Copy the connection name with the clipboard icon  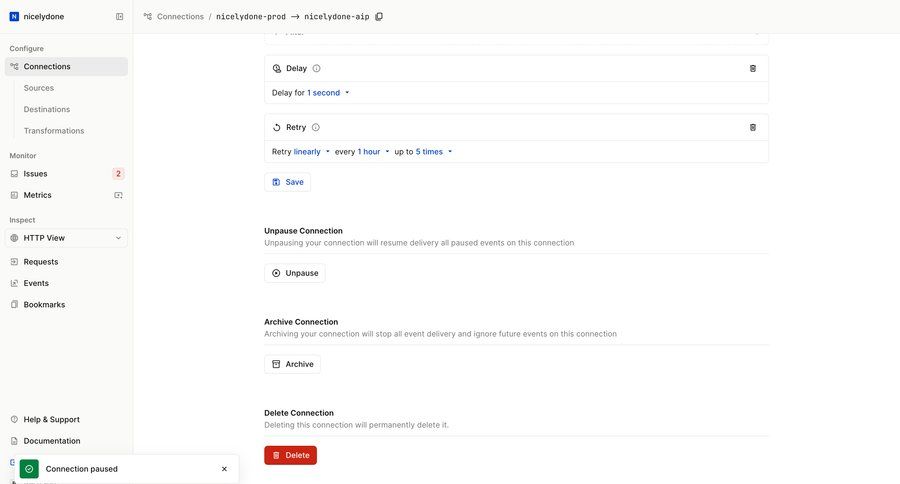[x=379, y=17]
